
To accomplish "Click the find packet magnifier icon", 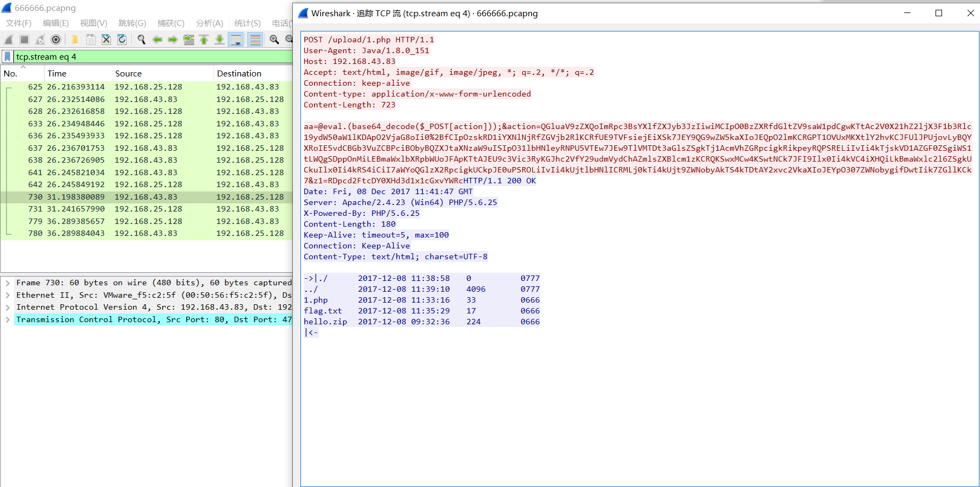I will point(142,40).
